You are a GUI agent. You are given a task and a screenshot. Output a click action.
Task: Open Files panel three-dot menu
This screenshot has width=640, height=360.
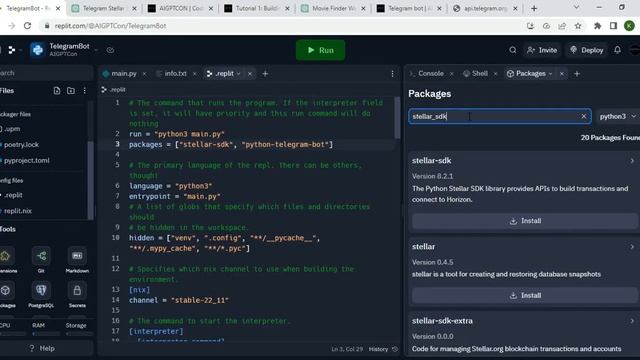click(84, 91)
